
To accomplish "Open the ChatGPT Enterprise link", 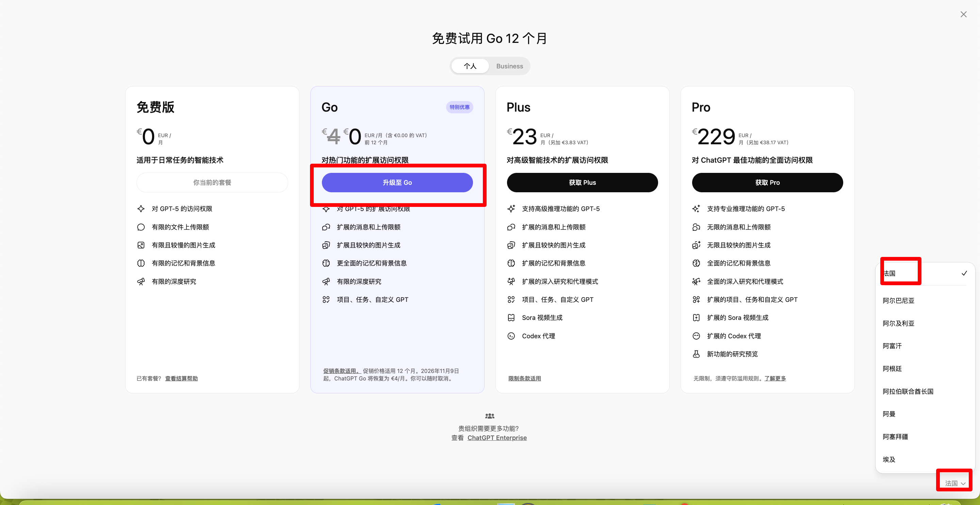I will click(497, 438).
